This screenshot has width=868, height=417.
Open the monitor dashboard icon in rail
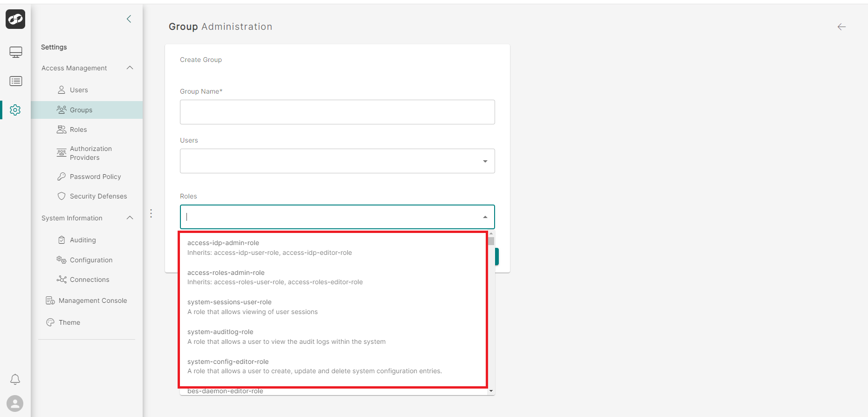[x=15, y=52]
